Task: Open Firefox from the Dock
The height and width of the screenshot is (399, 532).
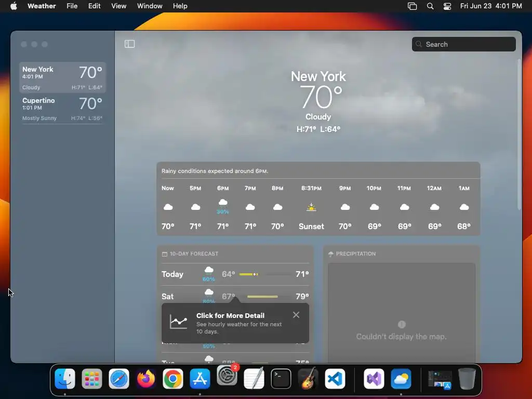Action: coord(146,379)
